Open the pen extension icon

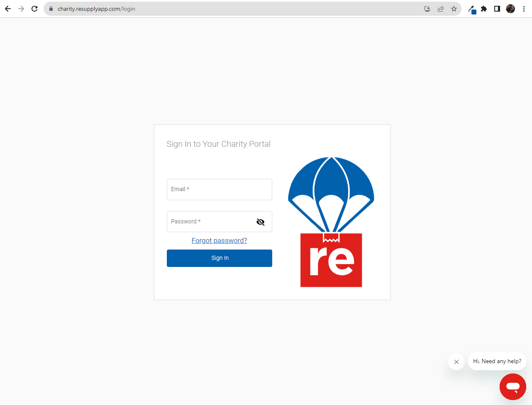point(472,9)
